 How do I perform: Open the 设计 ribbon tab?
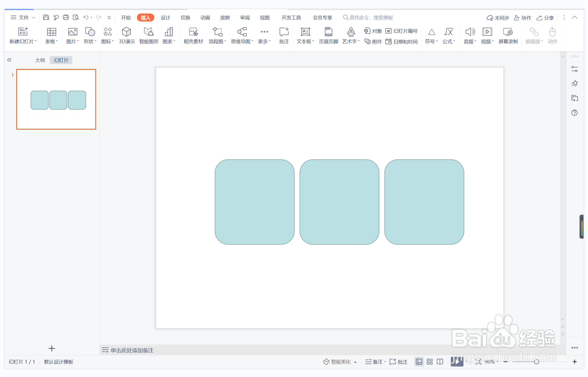165,18
